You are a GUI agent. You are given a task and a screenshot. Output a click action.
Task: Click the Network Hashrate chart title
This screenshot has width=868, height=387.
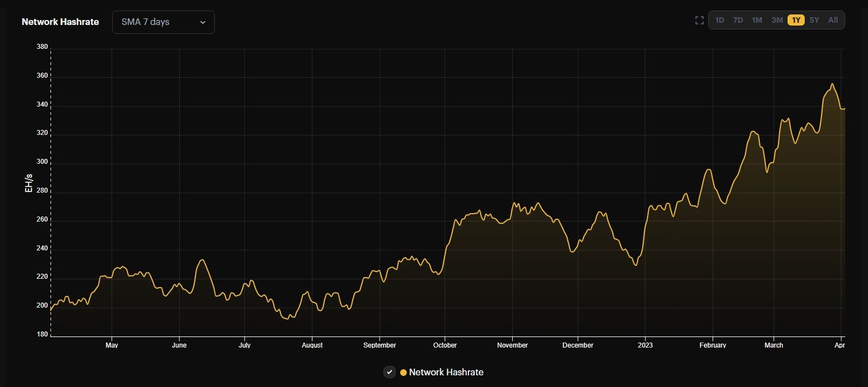click(x=60, y=22)
